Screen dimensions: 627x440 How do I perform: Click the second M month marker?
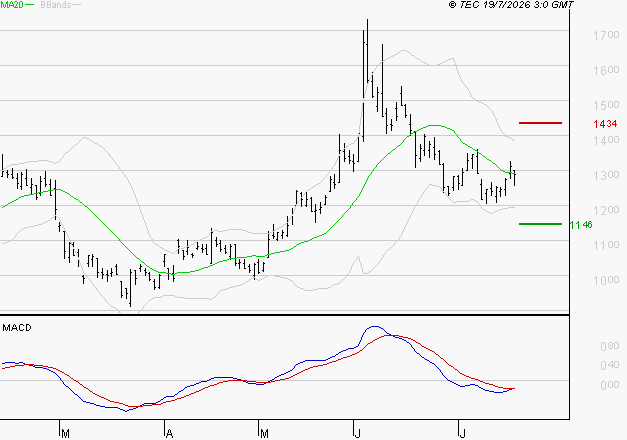pyautogui.click(x=264, y=434)
